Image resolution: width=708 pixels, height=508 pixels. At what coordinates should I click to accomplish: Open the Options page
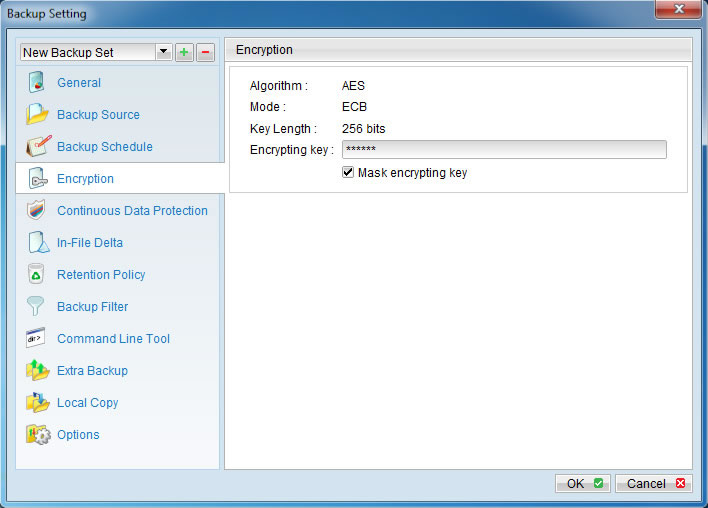pos(78,435)
